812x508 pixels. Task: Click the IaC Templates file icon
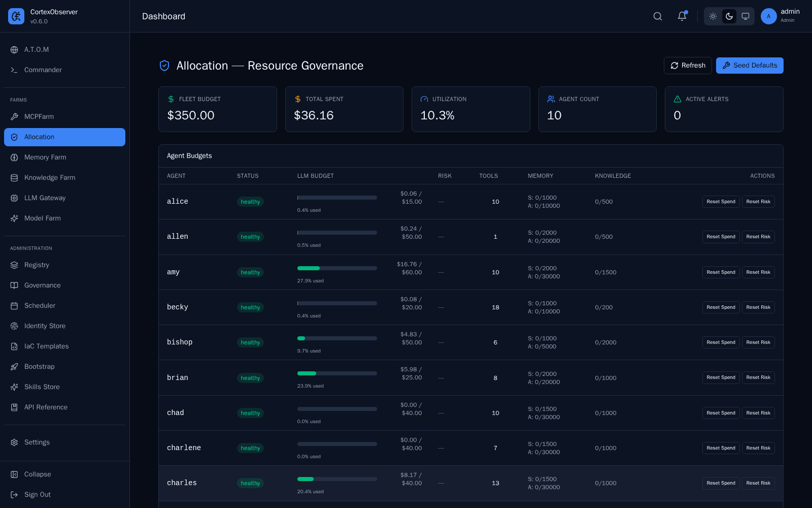(14, 346)
